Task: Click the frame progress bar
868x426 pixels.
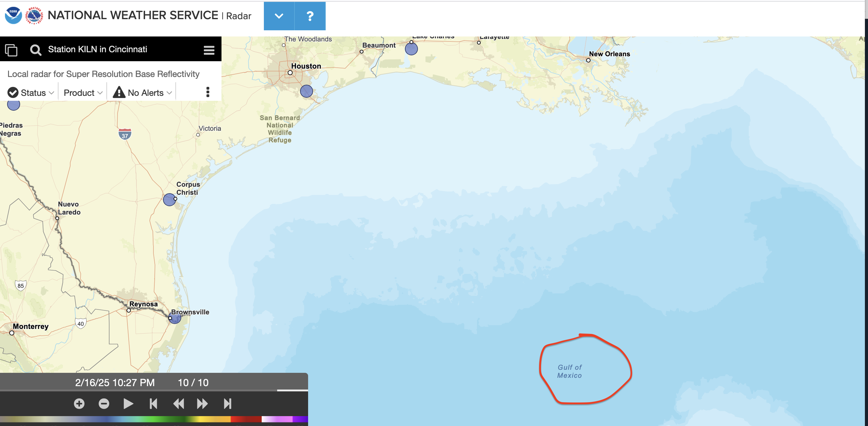Action: click(154, 390)
